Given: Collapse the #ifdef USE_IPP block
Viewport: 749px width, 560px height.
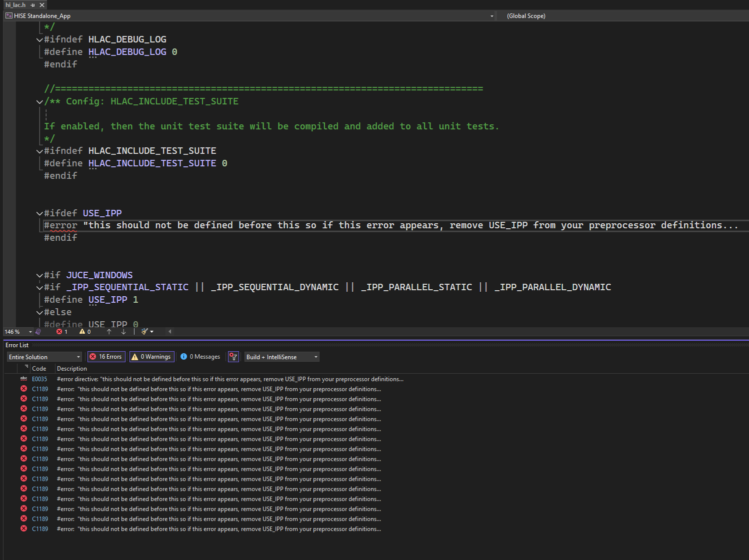Looking at the screenshot, I should [x=39, y=213].
